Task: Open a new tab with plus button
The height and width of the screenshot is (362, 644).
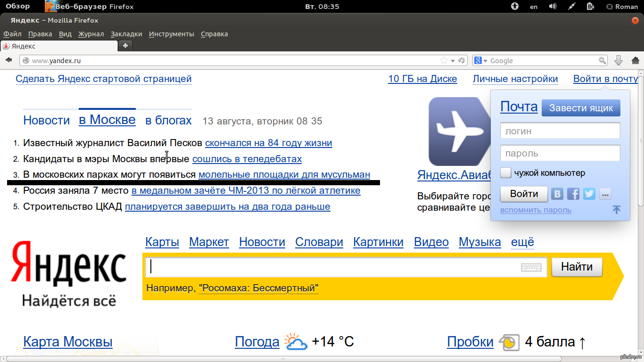Action: 125,46
